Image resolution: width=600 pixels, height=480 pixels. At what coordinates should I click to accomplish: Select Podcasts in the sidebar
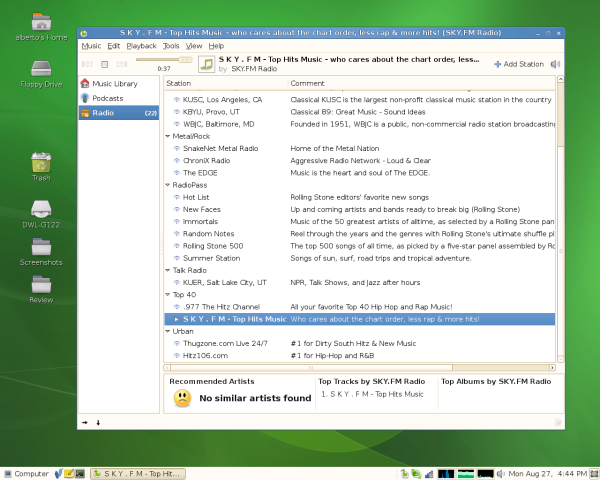119,98
